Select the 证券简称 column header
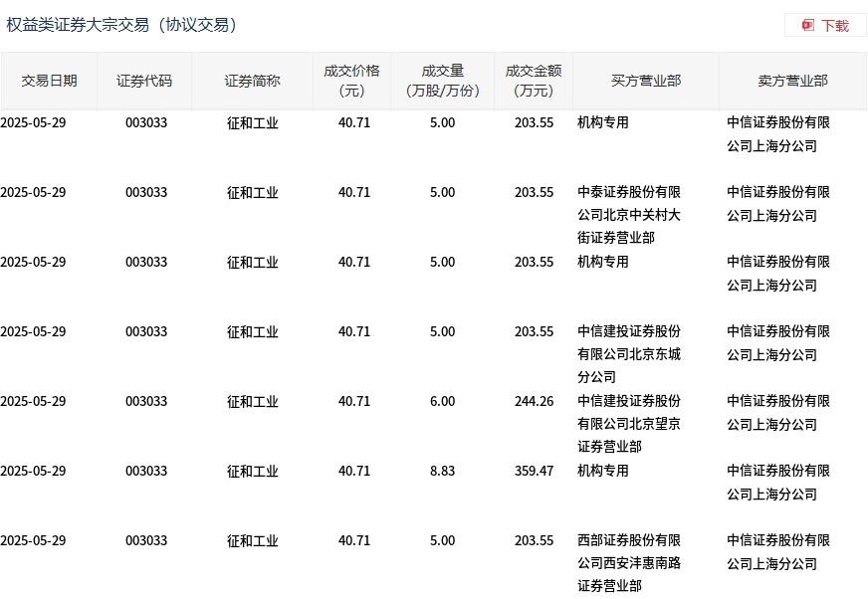This screenshot has height=599, width=868. [x=252, y=81]
